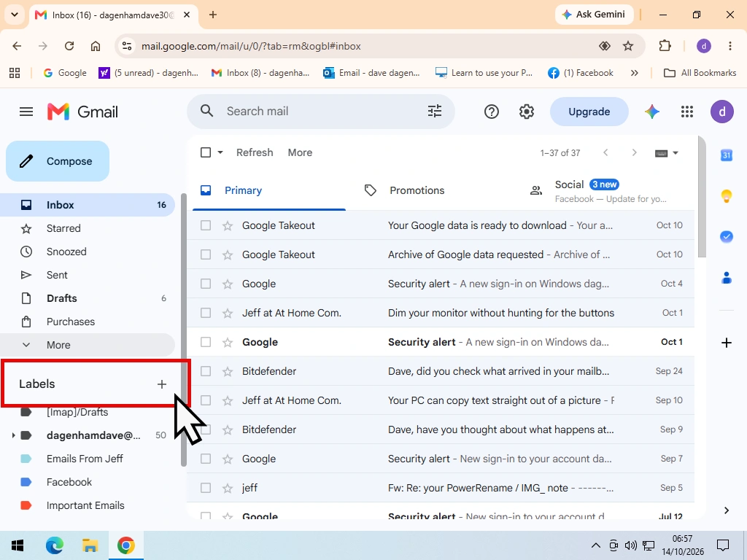Screen dimensions: 747x560
Task: Open the tab search dropdown in Chrome
Action: [15, 15]
